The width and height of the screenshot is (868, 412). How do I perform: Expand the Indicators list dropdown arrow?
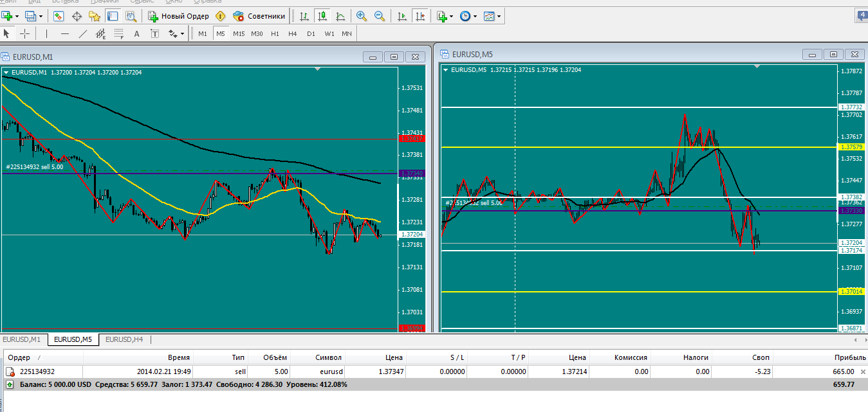451,16
